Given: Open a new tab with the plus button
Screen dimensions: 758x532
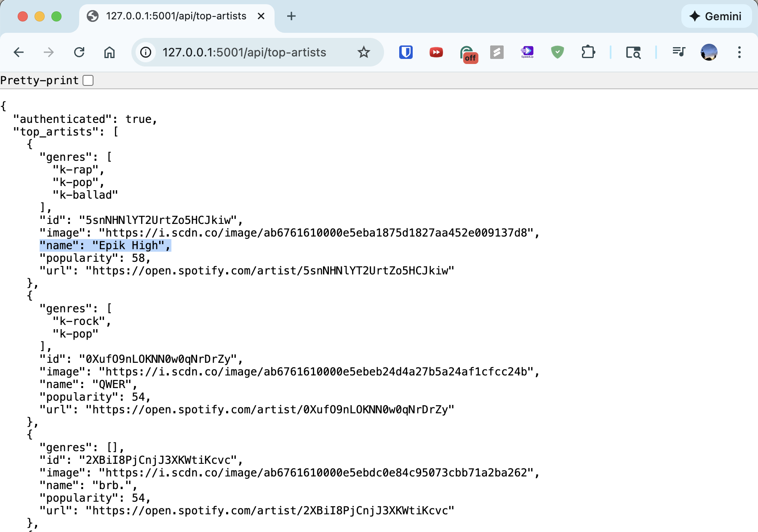Looking at the screenshot, I should pyautogui.click(x=291, y=16).
